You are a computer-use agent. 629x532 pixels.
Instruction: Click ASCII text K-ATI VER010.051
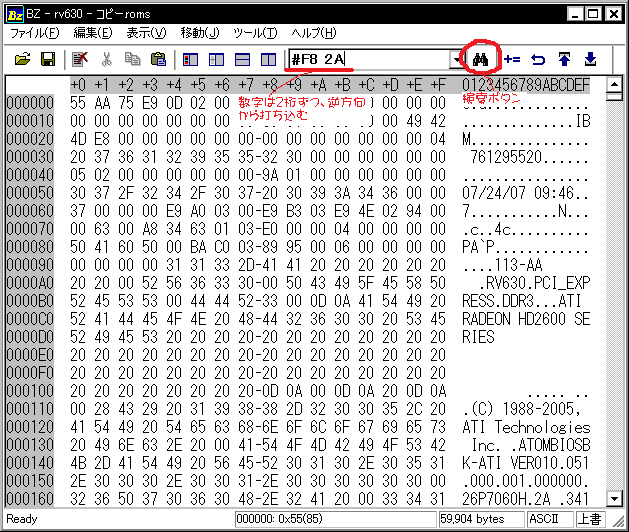click(x=526, y=463)
